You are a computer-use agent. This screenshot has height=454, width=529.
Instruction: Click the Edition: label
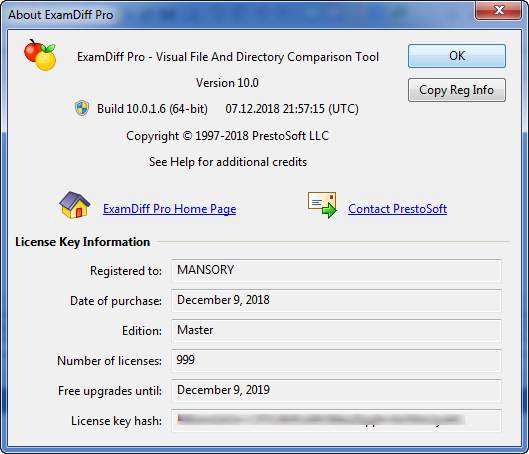point(142,331)
